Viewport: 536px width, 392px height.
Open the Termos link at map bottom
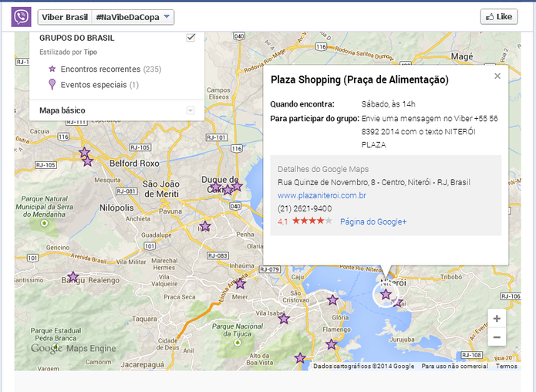coord(506,366)
